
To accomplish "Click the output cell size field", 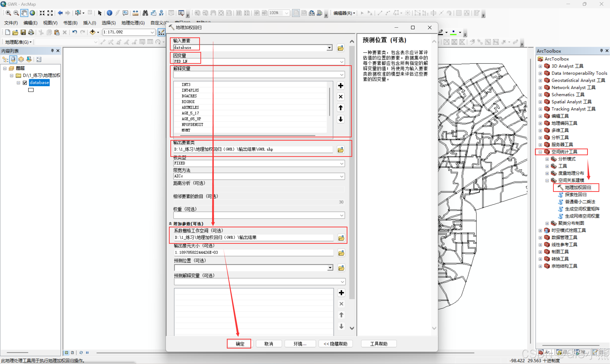I will [x=253, y=253].
